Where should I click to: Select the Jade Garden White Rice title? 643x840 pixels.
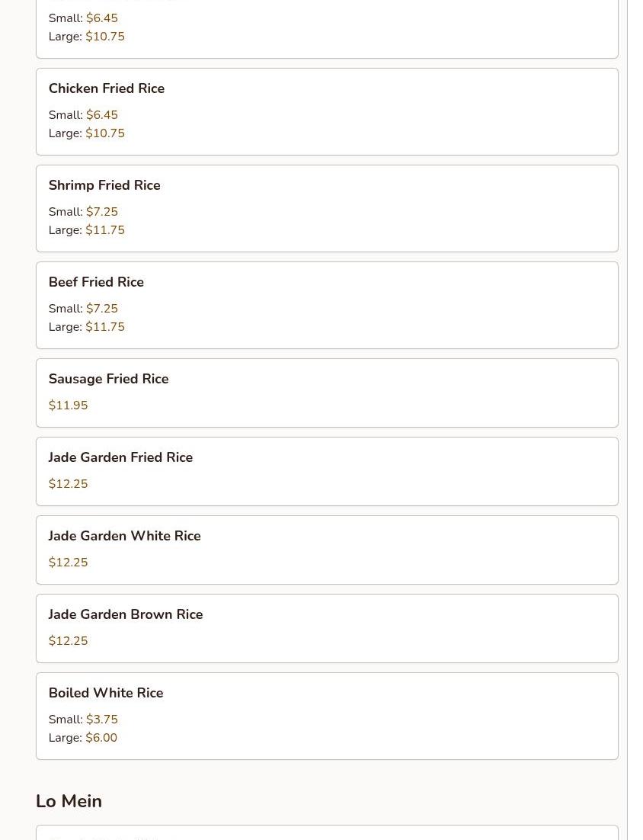pos(124,536)
